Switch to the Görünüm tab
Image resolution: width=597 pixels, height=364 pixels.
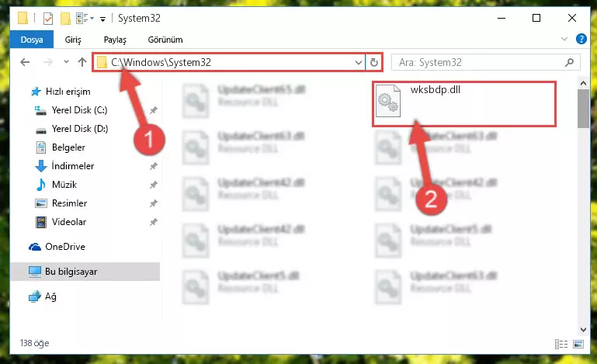point(165,40)
